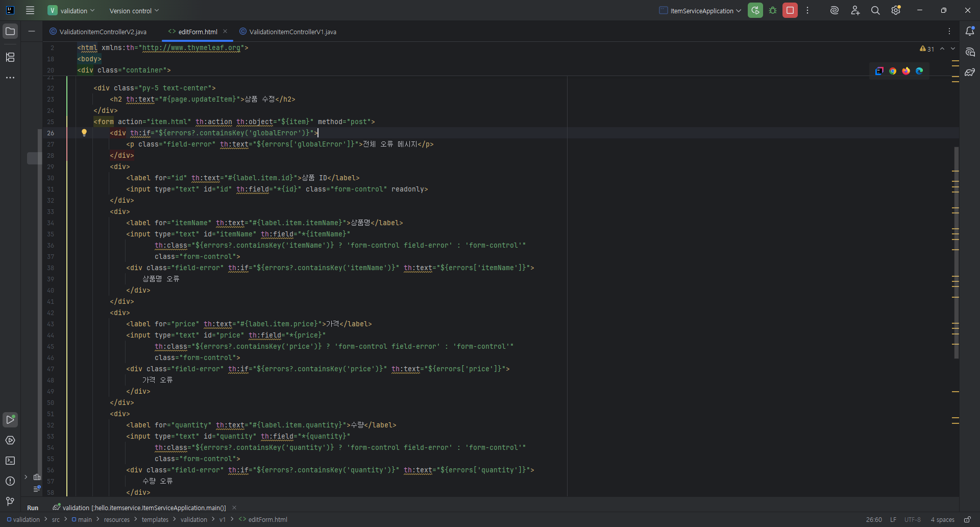Image resolution: width=980 pixels, height=527 pixels.
Task: Close the validation run session tab
Action: pos(234,508)
